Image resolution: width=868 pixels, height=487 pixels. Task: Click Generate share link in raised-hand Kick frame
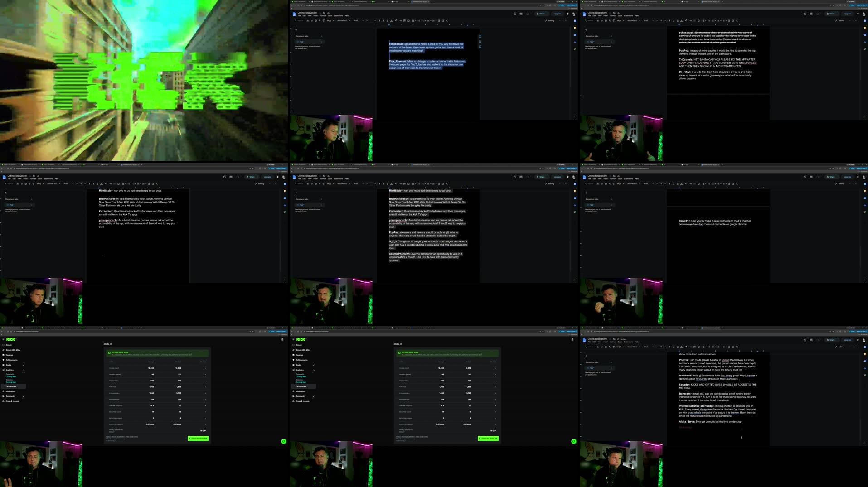point(198,439)
